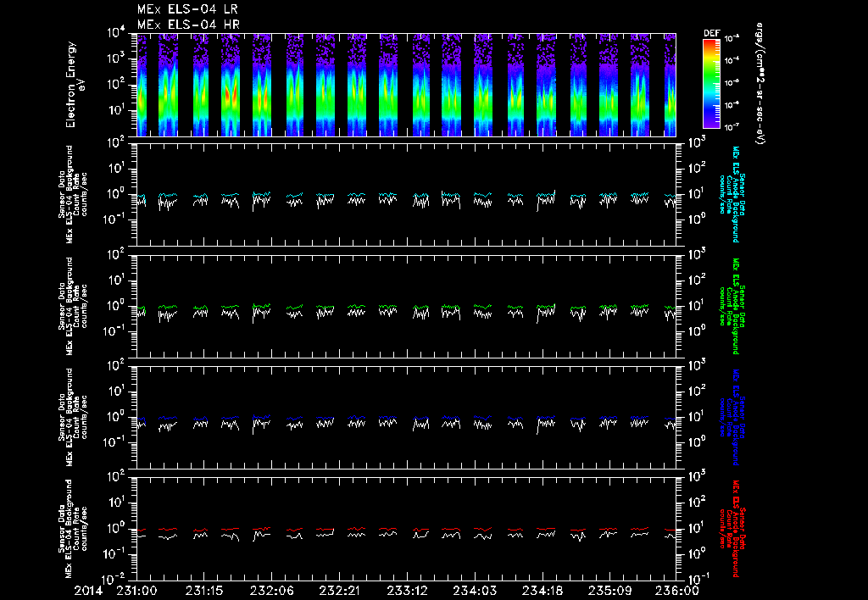Click the count rate panel with blue trace
The width and height of the screenshot is (868, 600).
pos(406,417)
